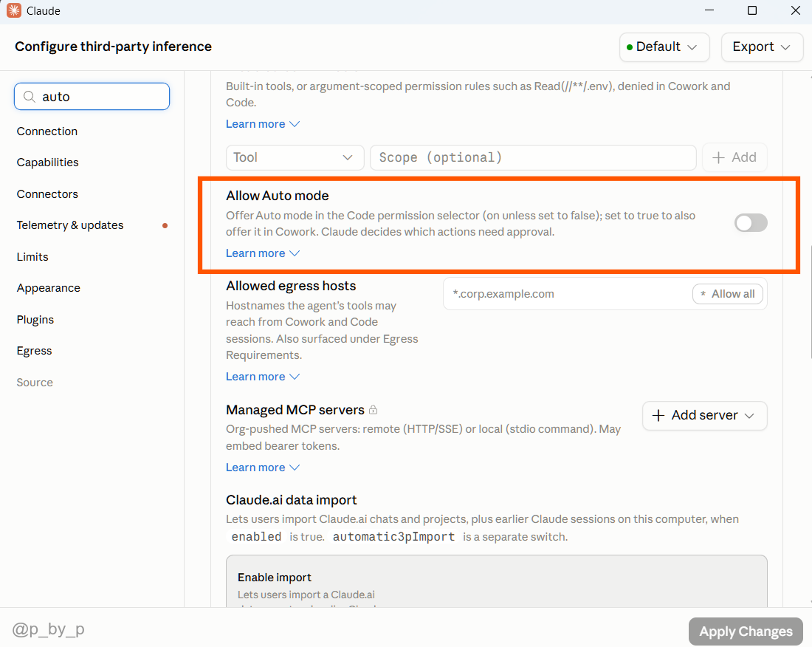Click the Configure third-party inference title
This screenshot has width=812, height=647.
[x=113, y=47]
